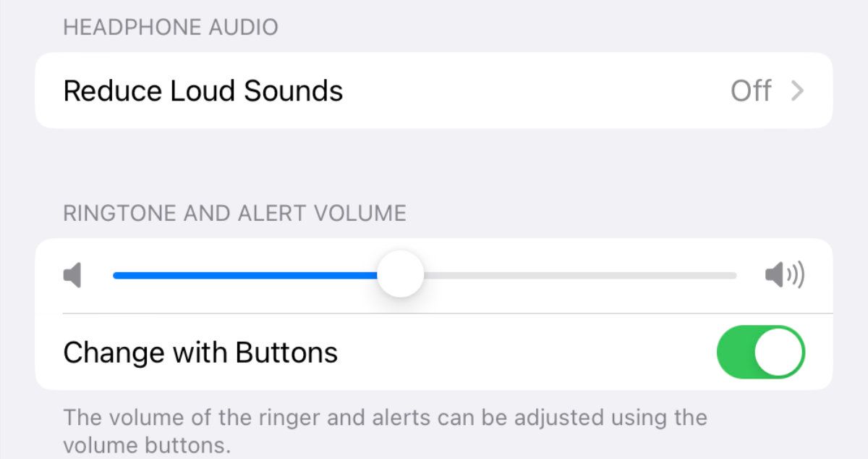Tap the Headphone Audio section header
The width and height of the screenshot is (868, 459).
pos(171,28)
